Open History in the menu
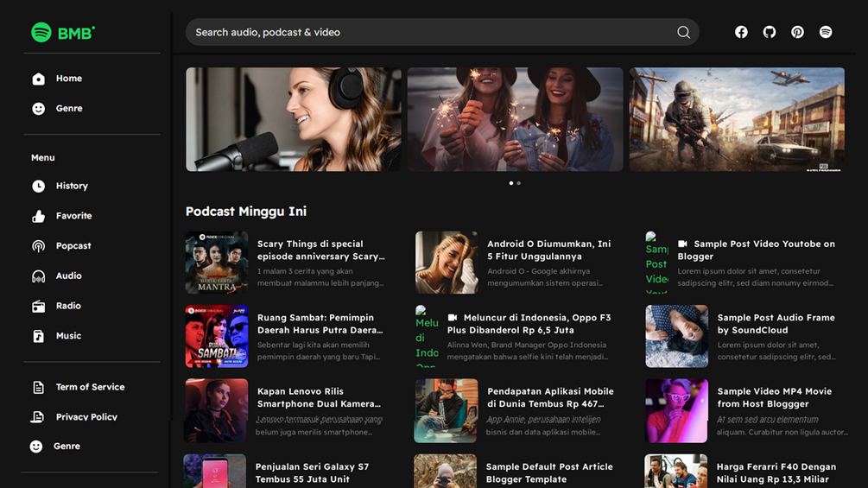The width and height of the screenshot is (868, 488). point(72,186)
